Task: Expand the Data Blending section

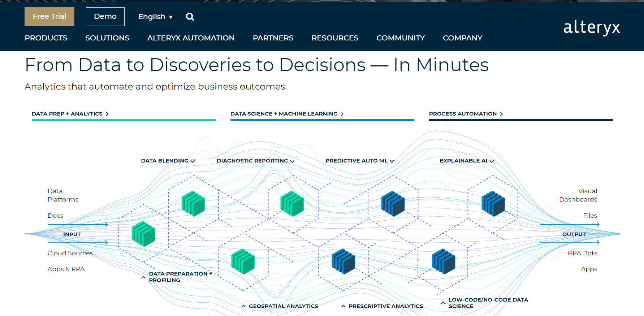Action: click(x=168, y=161)
